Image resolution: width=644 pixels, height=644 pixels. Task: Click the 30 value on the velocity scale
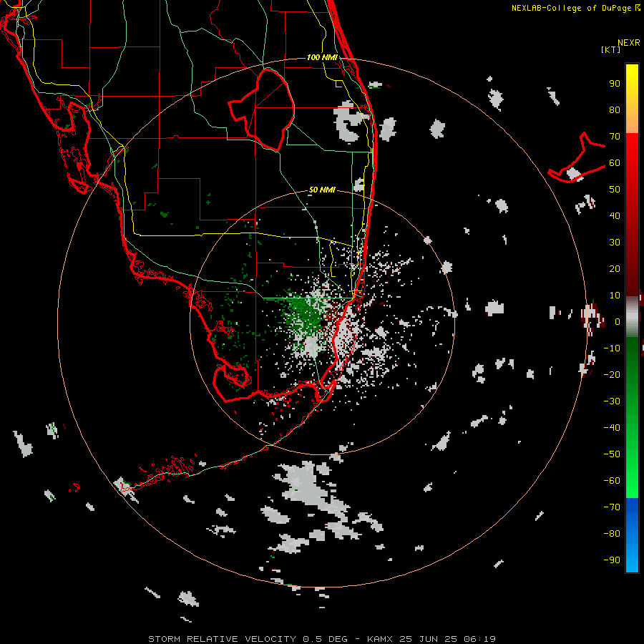point(615,243)
